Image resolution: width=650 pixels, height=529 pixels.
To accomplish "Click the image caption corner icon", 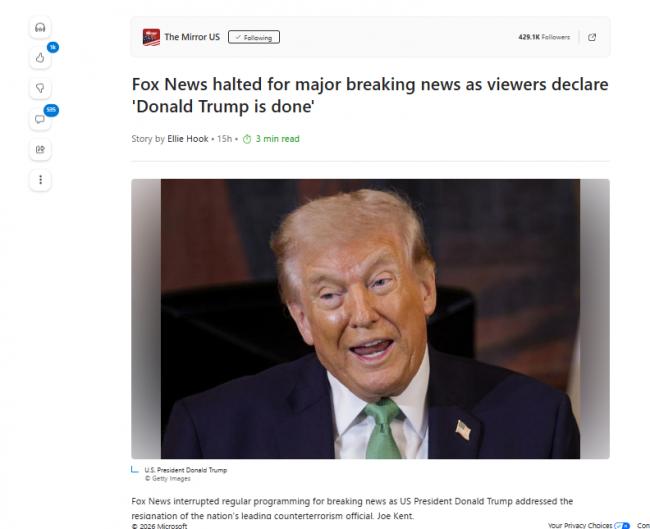I will [135, 469].
